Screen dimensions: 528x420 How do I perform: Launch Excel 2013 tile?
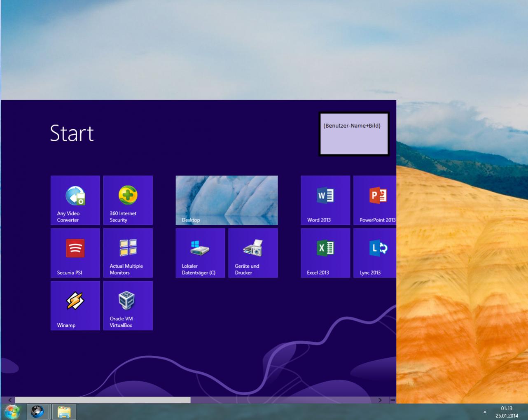[x=325, y=253]
